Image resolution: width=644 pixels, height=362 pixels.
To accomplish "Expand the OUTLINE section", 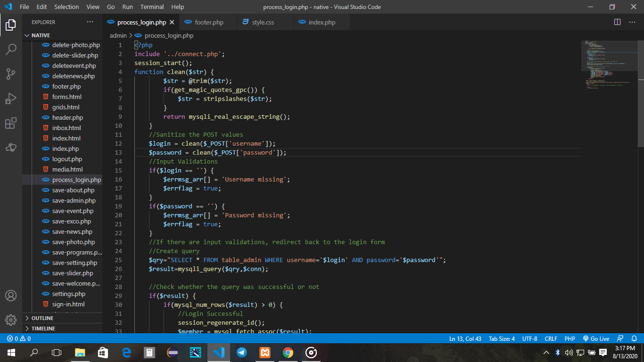I will coord(42,318).
